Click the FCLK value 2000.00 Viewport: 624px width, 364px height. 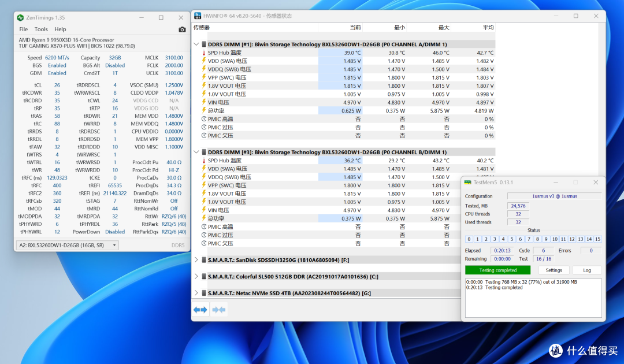pyautogui.click(x=174, y=65)
